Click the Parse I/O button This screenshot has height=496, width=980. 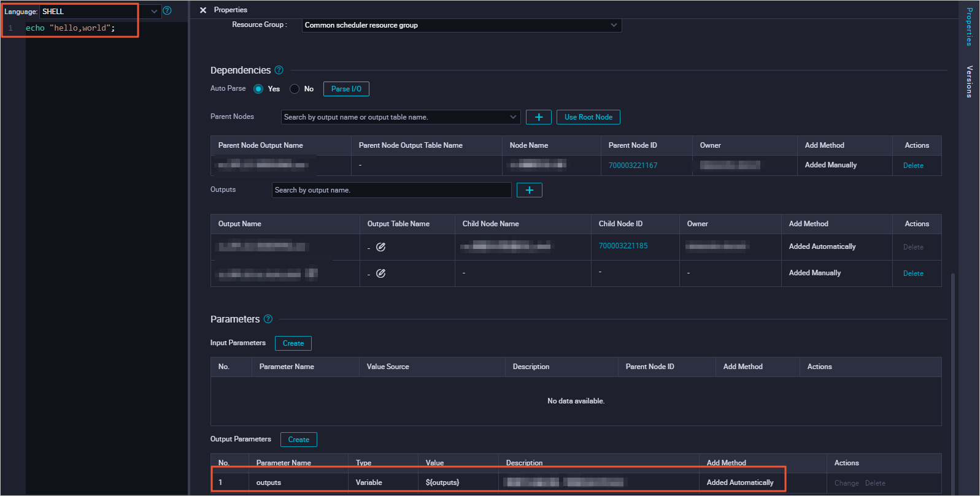(x=346, y=89)
